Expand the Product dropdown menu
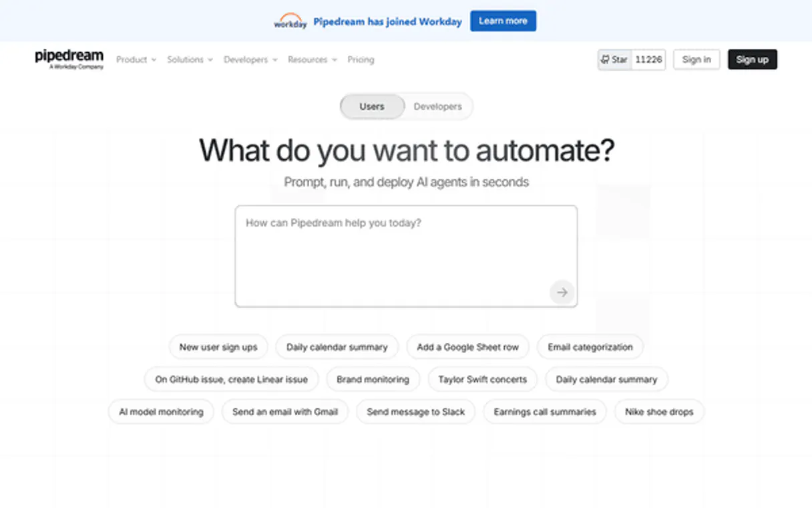812x508 pixels. pos(136,59)
